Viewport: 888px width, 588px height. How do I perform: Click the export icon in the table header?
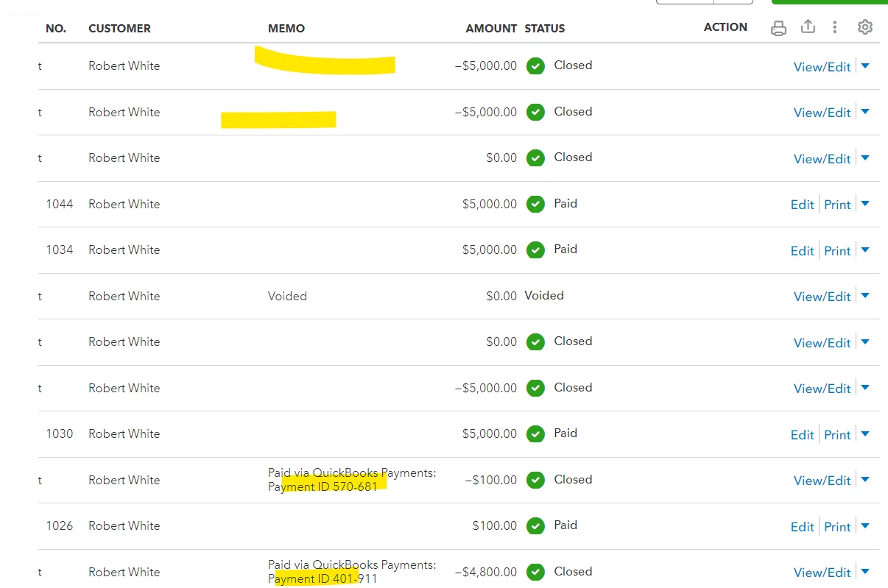pos(808,26)
